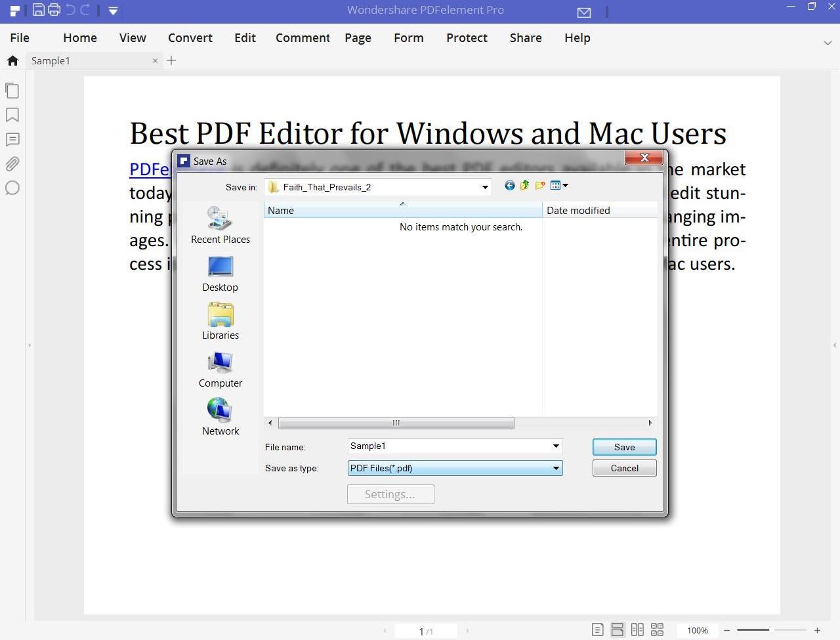Open the Share ribbon tab
Image resolution: width=840 pixels, height=640 pixels.
(x=526, y=38)
